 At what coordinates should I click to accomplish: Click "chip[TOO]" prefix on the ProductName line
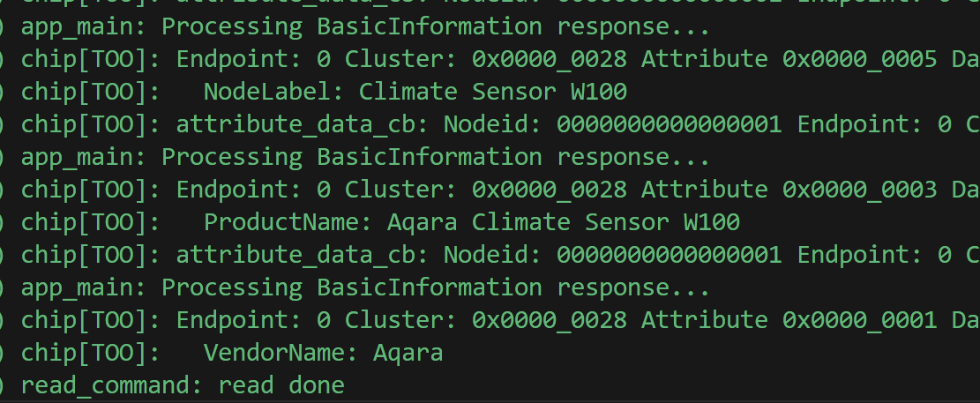(x=84, y=222)
